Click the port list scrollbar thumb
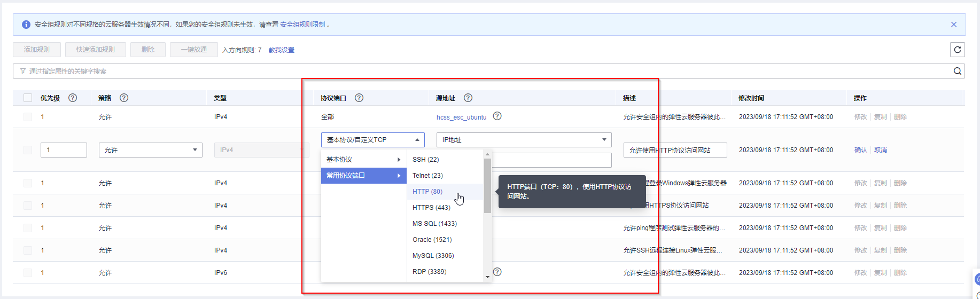Image resolution: width=980 pixels, height=299 pixels. (x=487, y=186)
